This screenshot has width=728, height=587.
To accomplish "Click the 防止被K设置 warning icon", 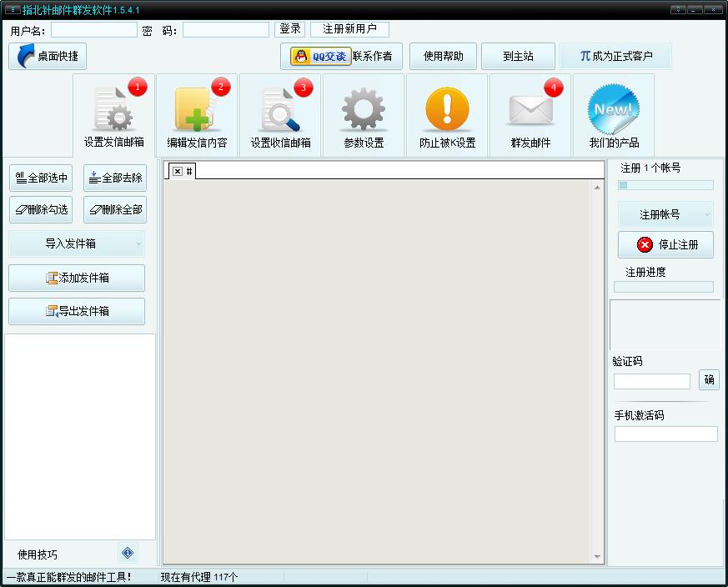I will 446,108.
